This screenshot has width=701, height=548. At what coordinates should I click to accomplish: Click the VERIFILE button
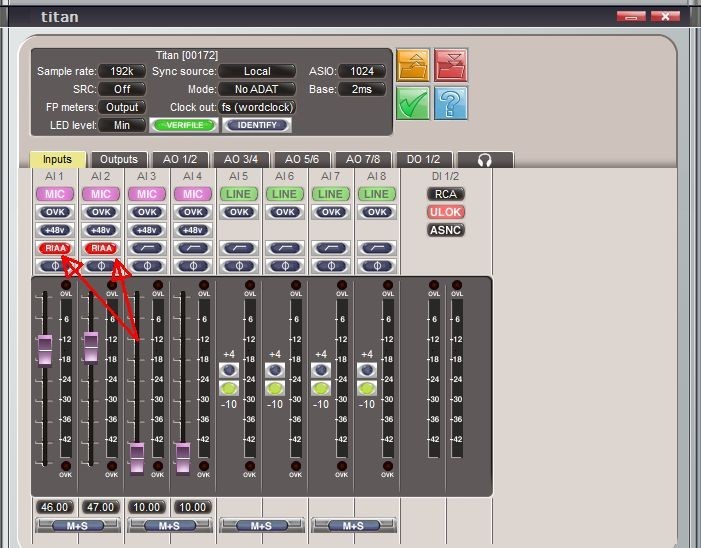click(184, 126)
